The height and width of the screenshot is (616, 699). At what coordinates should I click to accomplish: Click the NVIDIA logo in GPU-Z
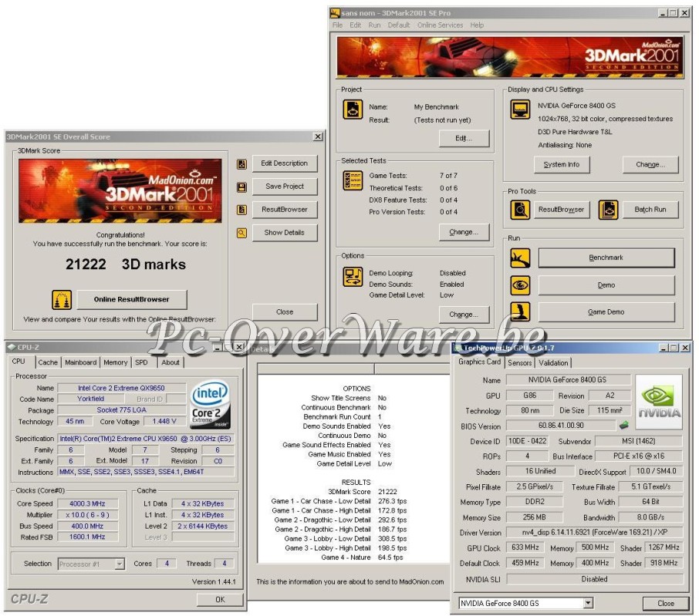point(659,402)
